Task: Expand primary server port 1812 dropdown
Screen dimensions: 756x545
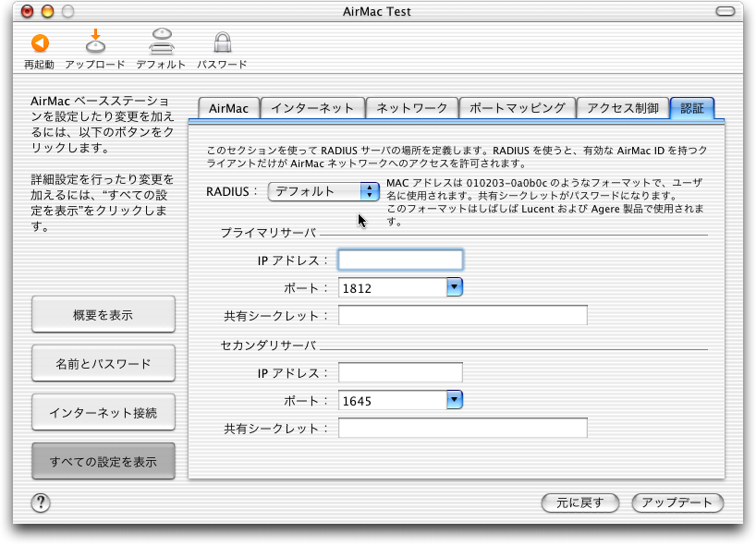Action: click(454, 287)
